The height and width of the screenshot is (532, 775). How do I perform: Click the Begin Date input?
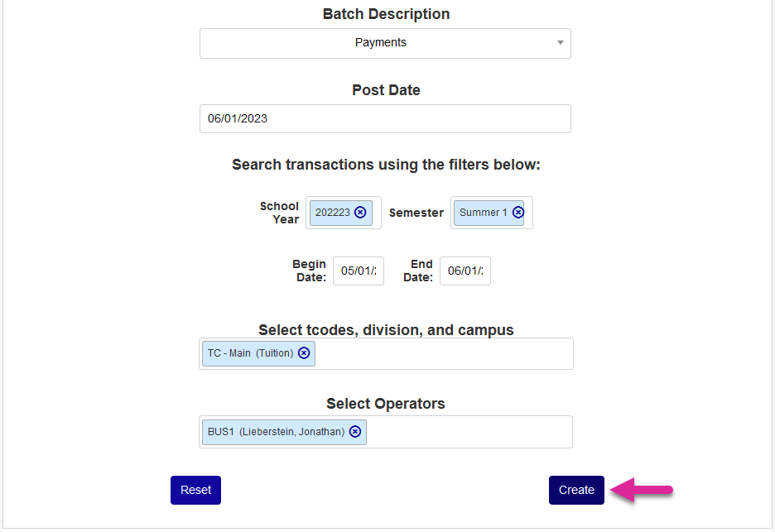pyautogui.click(x=359, y=271)
